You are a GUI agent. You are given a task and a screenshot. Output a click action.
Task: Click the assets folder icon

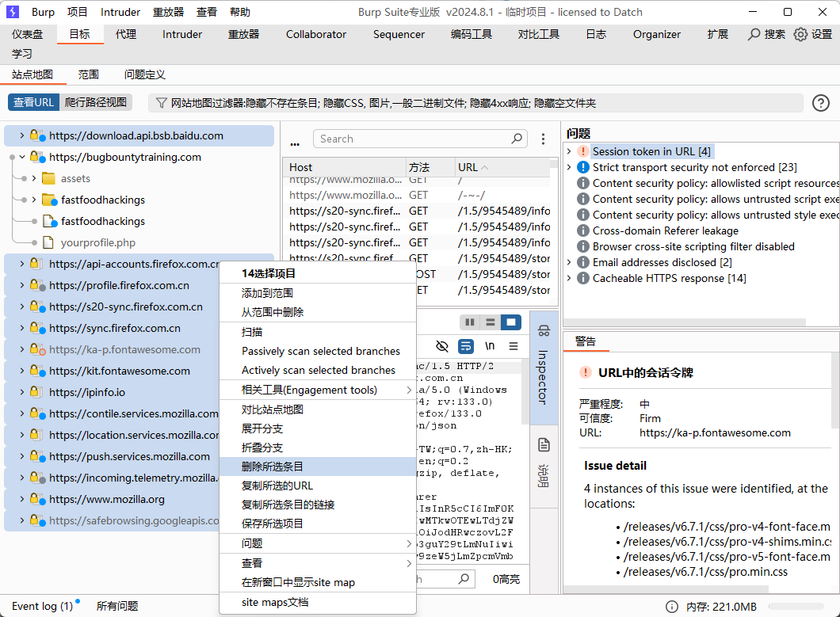pos(49,178)
